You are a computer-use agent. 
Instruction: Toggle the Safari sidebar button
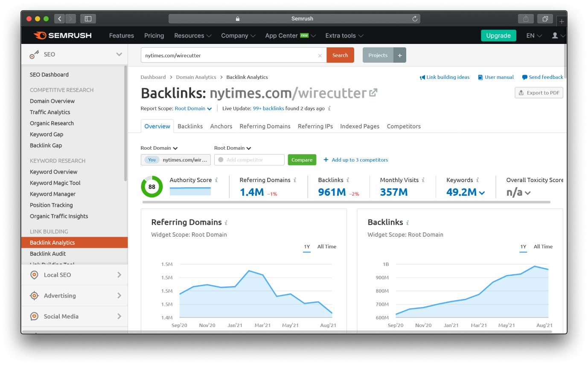coord(88,18)
